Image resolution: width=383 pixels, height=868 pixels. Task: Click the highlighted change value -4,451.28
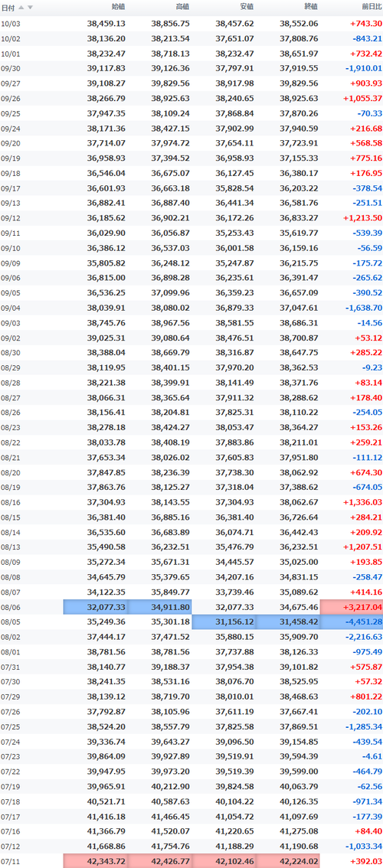364,622
